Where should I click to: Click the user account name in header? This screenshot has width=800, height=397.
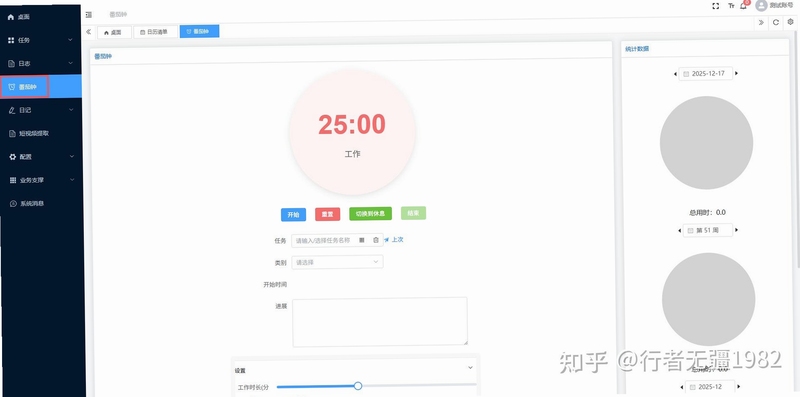781,5
